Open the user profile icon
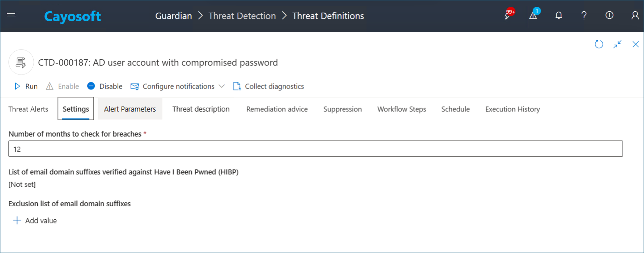This screenshot has width=644, height=253. [x=635, y=15]
